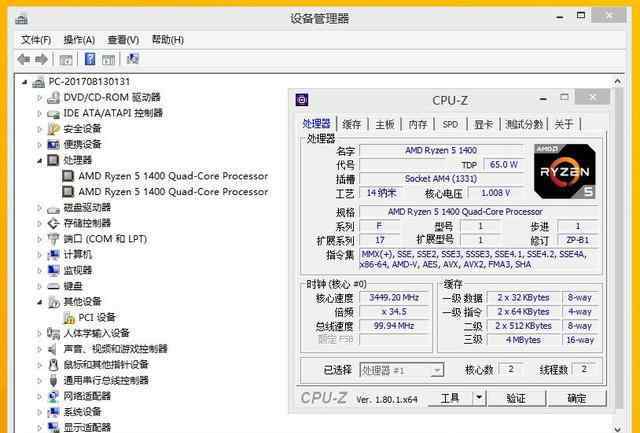Click the TDP value 65.0 W
640x433 pixels.
click(503, 164)
